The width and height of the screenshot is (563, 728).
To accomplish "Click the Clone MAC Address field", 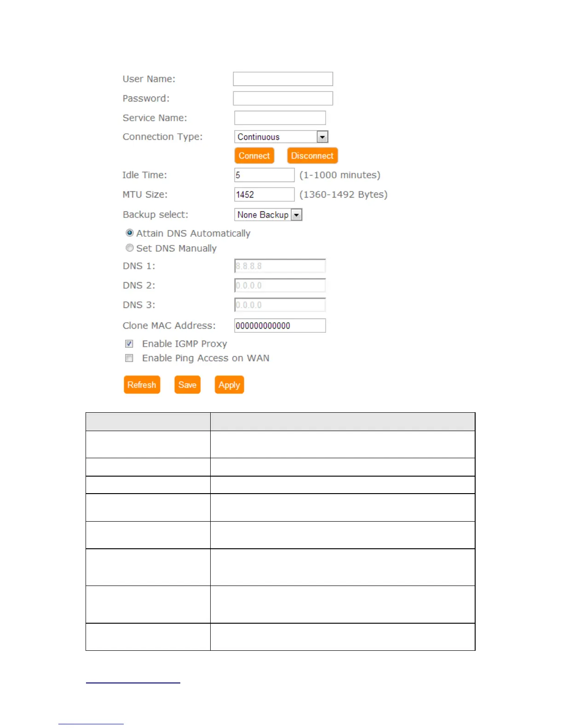I will pos(280,325).
